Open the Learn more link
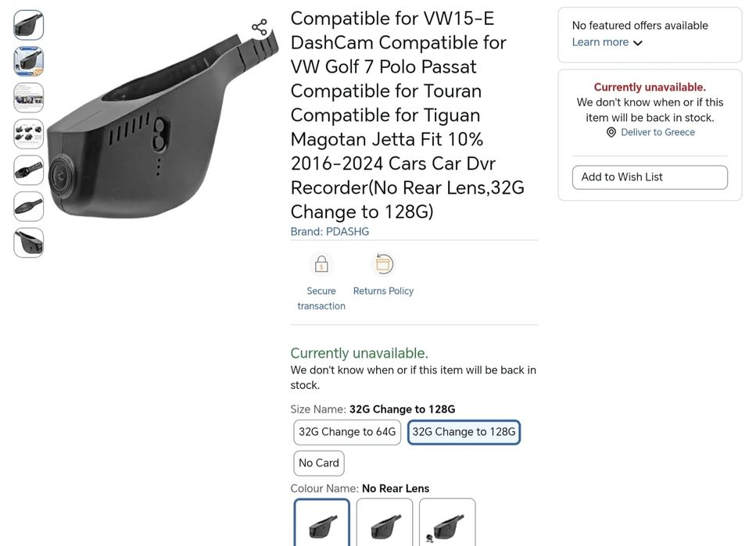This screenshot has height=546, width=756. pos(600,42)
